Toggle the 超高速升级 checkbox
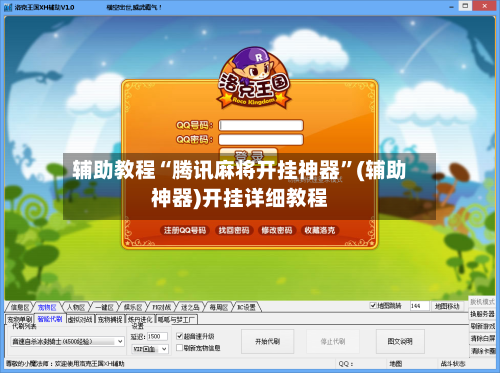The width and height of the screenshot is (500, 373). pyautogui.click(x=180, y=336)
